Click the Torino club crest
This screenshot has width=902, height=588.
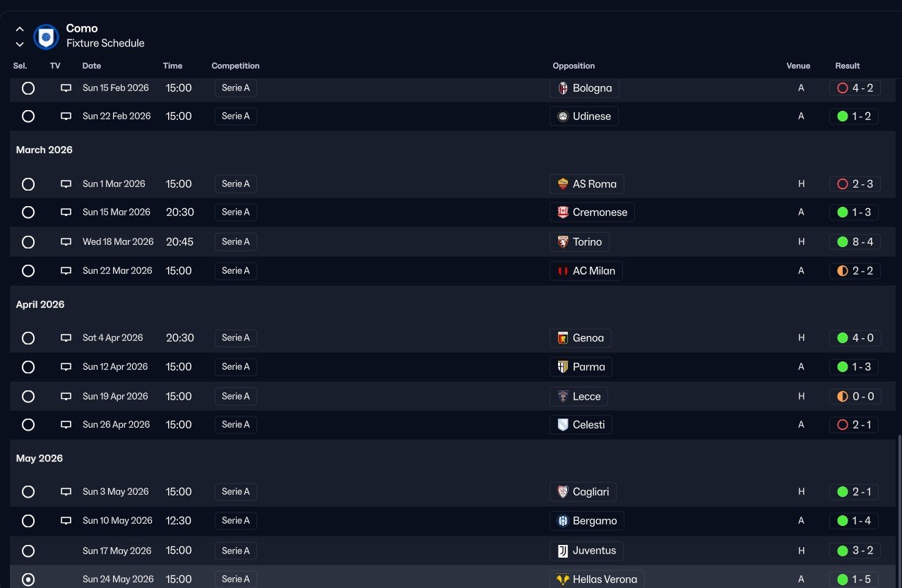point(563,242)
